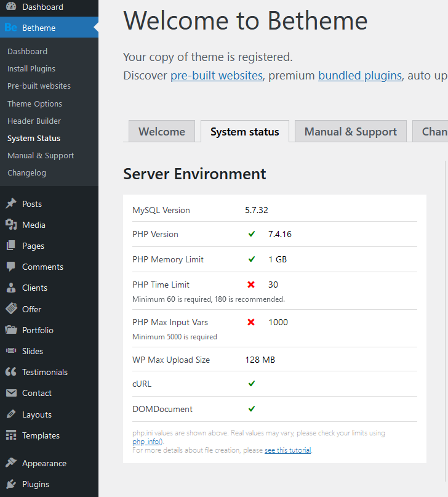Select the System status tab
Screen dimensions: 448x497
[x=245, y=131]
